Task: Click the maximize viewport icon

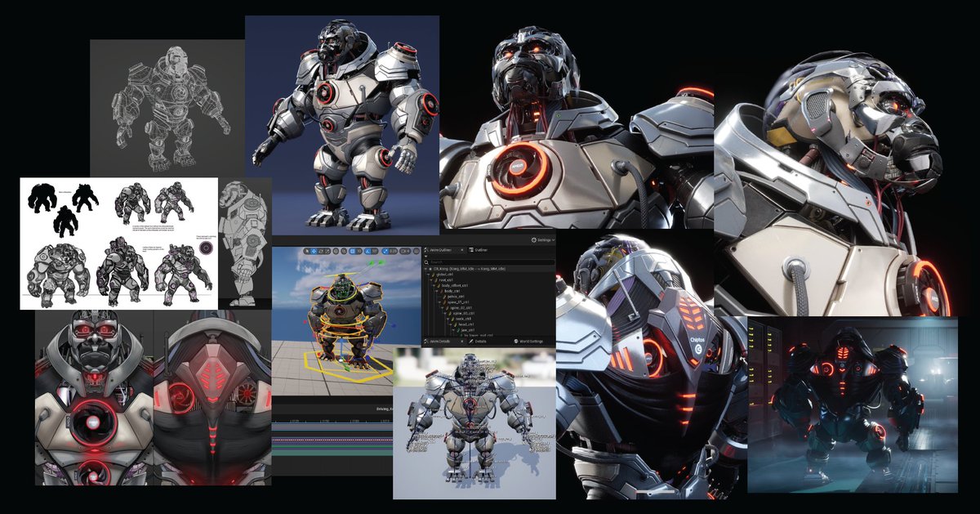Action: [416, 251]
